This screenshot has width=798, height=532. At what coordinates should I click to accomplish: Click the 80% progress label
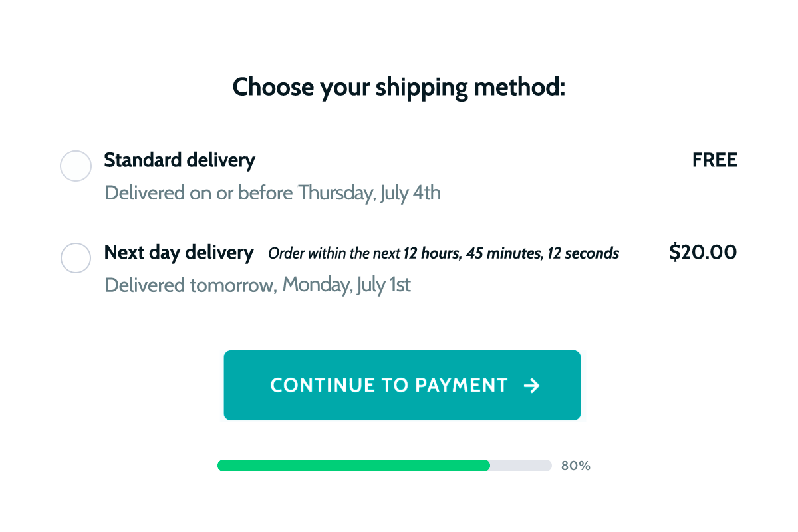pyautogui.click(x=575, y=465)
